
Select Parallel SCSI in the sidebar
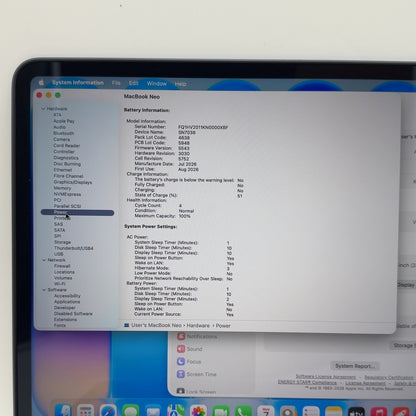(x=67, y=206)
